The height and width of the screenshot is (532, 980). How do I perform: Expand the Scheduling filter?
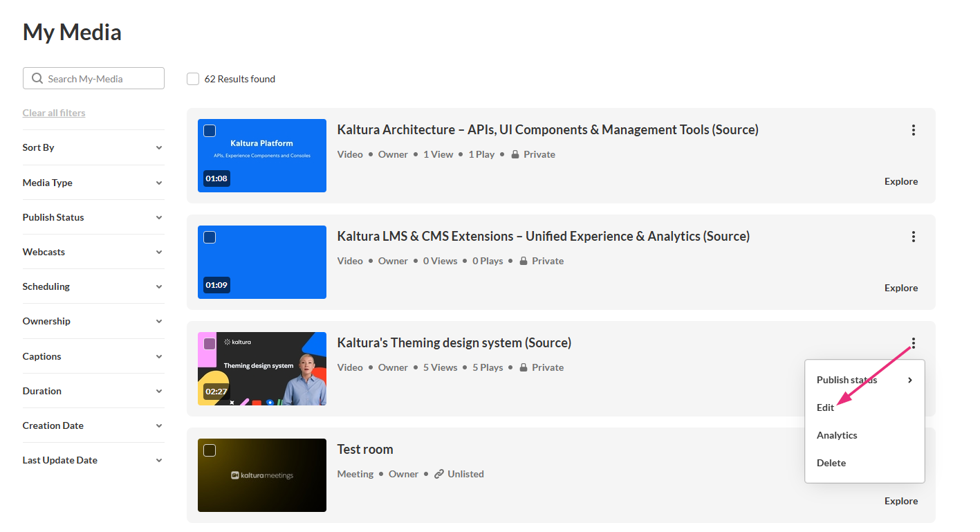pos(93,286)
